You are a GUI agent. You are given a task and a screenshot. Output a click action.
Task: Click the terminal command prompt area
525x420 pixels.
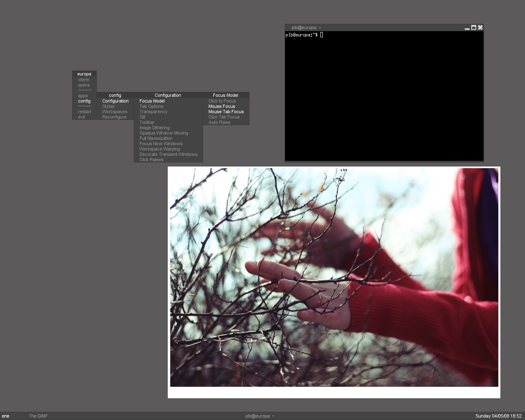coord(384,96)
